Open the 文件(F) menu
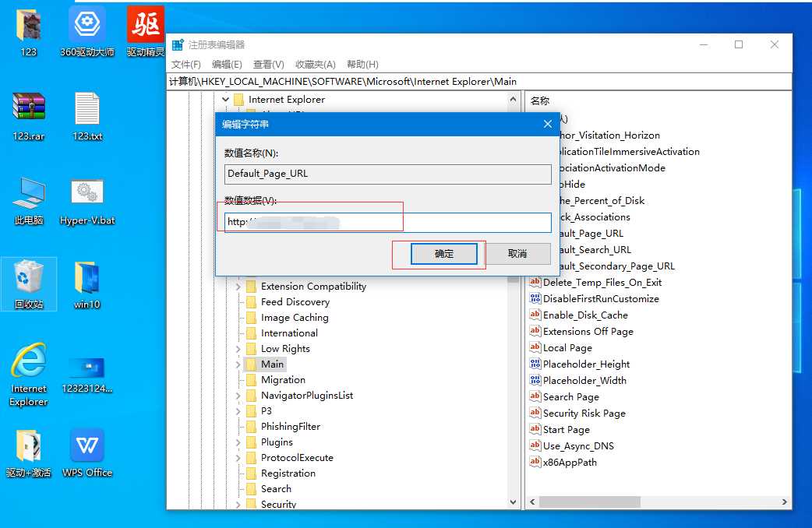 pos(186,65)
